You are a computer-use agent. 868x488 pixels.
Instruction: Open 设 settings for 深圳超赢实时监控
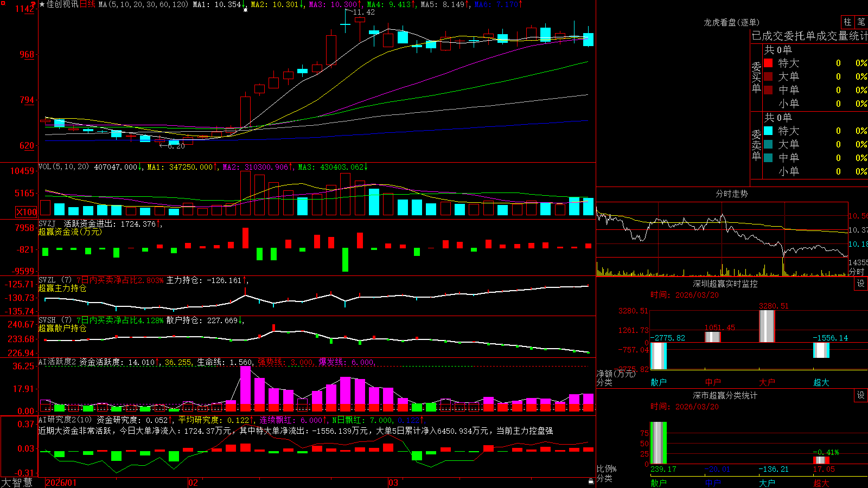pyautogui.click(x=861, y=284)
